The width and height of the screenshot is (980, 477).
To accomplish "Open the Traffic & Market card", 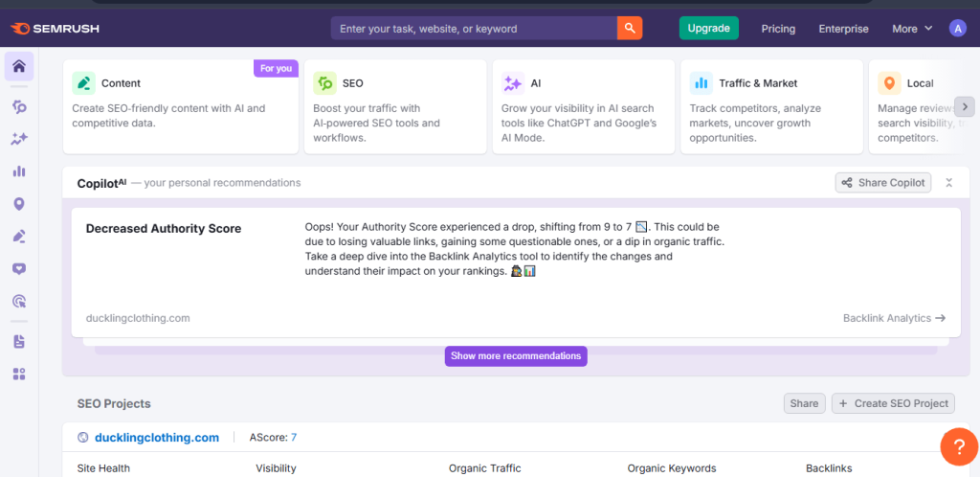I will click(772, 107).
